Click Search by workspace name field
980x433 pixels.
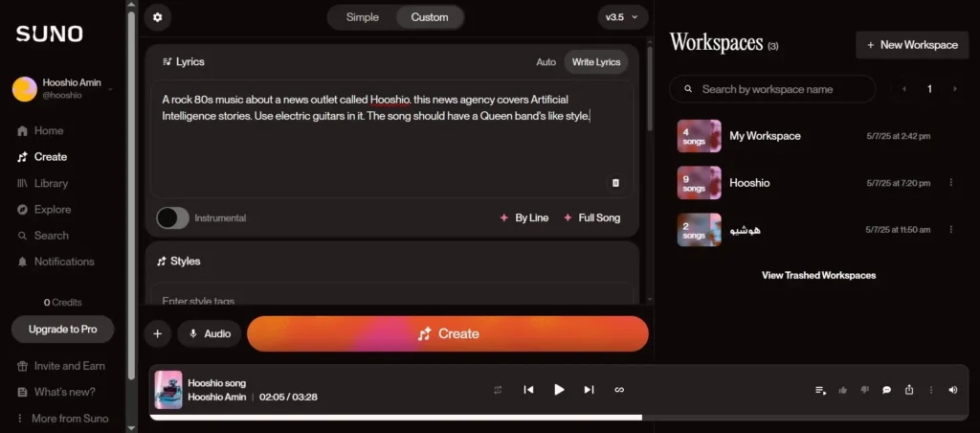(x=772, y=89)
